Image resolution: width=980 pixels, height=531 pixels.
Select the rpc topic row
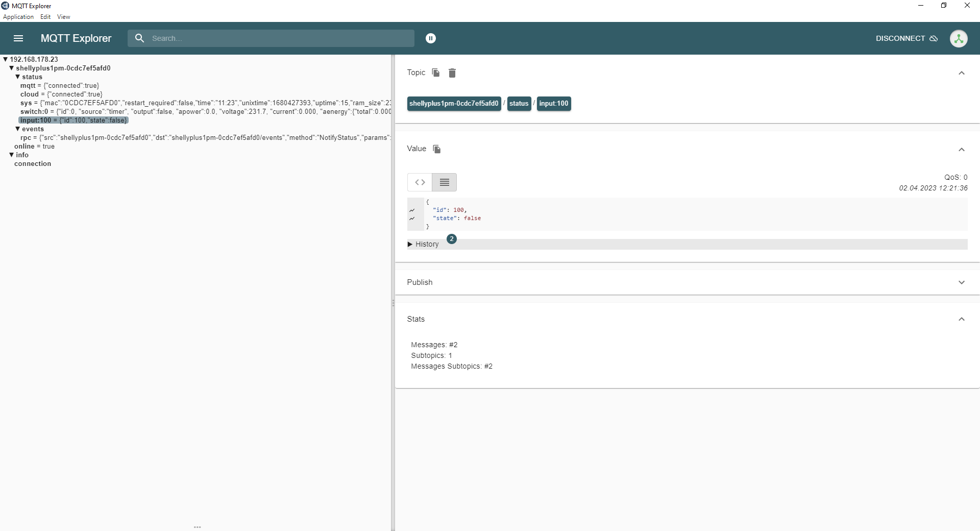point(206,138)
